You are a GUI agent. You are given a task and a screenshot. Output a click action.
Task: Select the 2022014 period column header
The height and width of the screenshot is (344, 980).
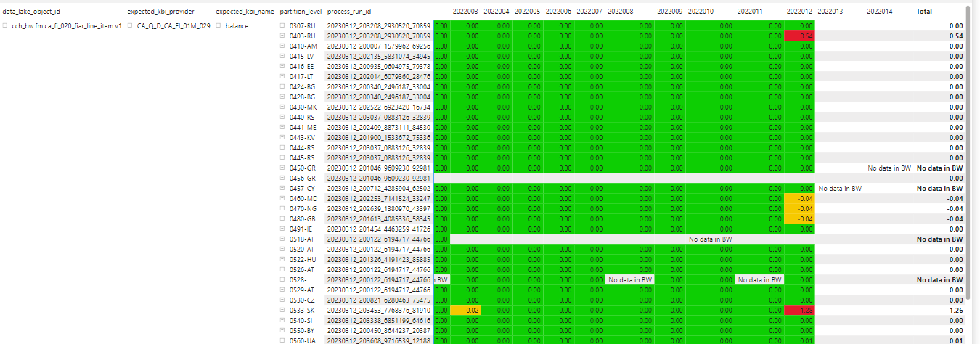880,12
